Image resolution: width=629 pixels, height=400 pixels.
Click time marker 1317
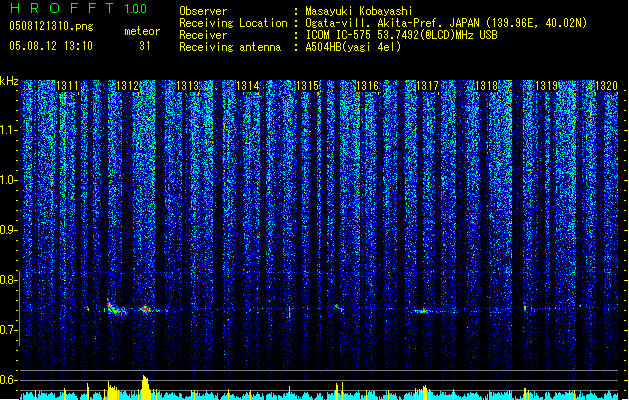click(427, 85)
